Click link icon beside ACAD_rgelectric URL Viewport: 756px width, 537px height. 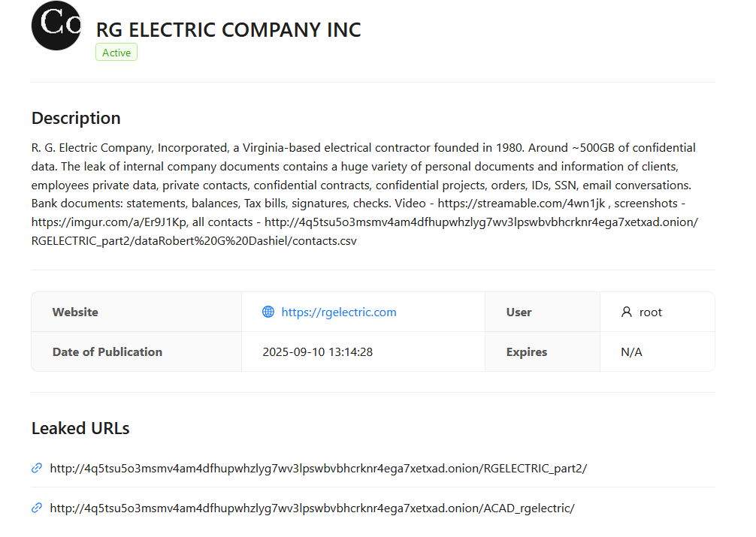pyautogui.click(x=37, y=508)
